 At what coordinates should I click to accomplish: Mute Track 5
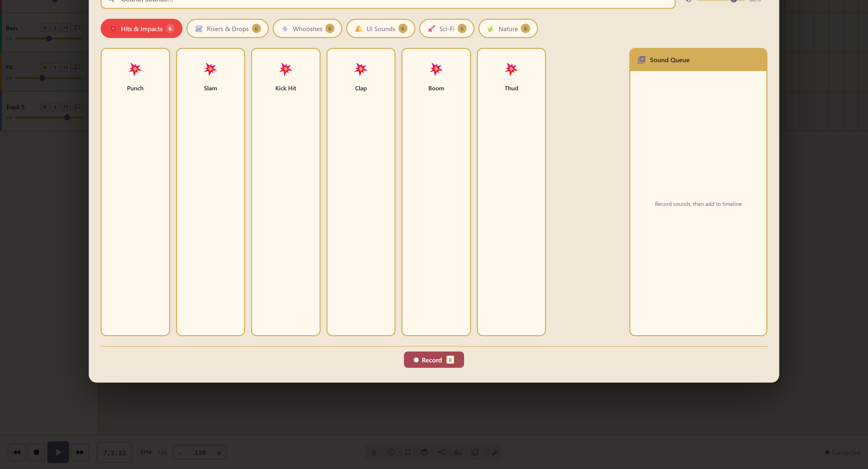pyautogui.click(x=44, y=107)
